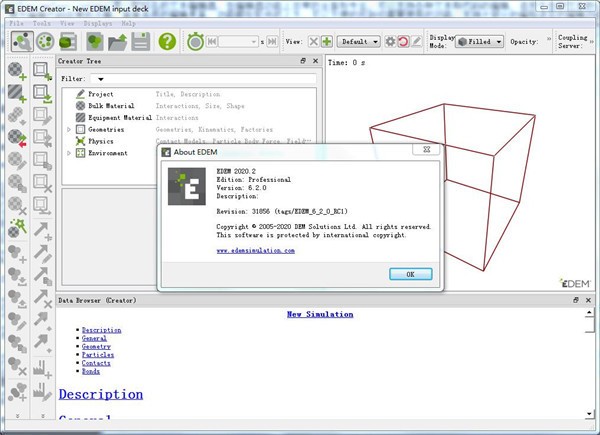Expand the Geometries tree node
Screen dimensions: 600x435
(69, 129)
